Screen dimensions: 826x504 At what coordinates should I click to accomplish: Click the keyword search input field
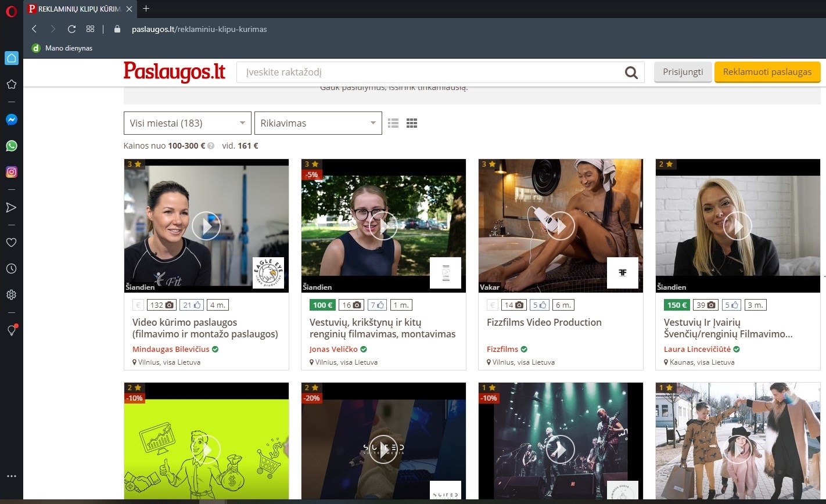[x=430, y=73]
